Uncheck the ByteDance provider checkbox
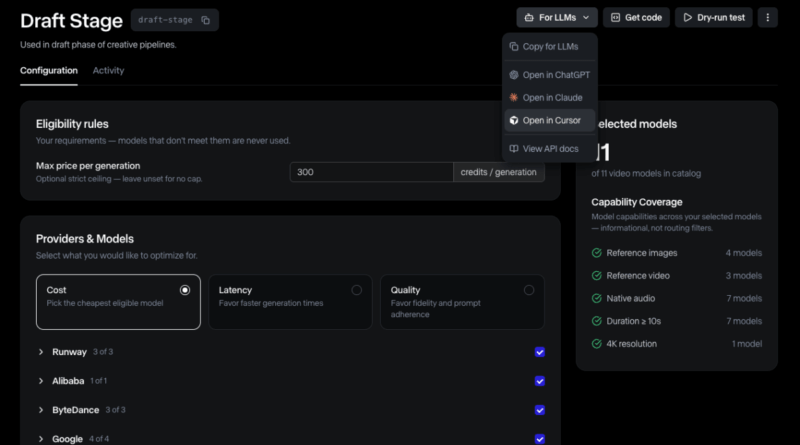Image resolution: width=800 pixels, height=445 pixels. 540,410
